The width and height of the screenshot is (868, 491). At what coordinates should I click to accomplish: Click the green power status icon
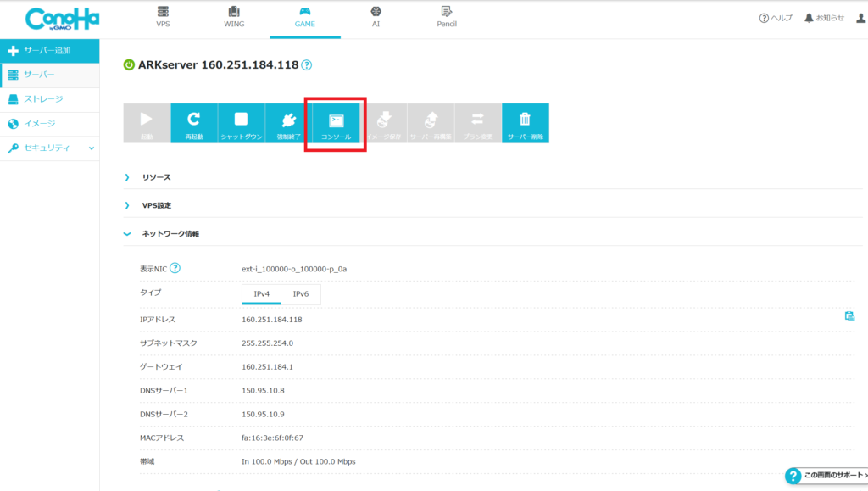(129, 65)
